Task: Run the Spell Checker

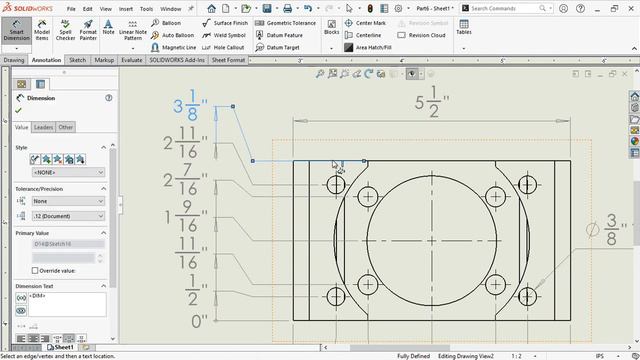Action: point(65,30)
